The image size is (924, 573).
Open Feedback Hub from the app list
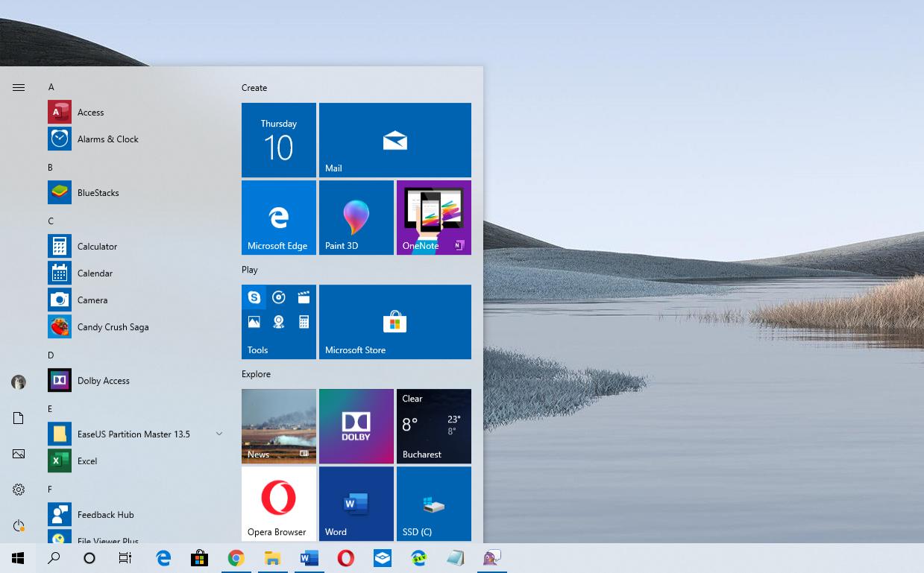137,515
